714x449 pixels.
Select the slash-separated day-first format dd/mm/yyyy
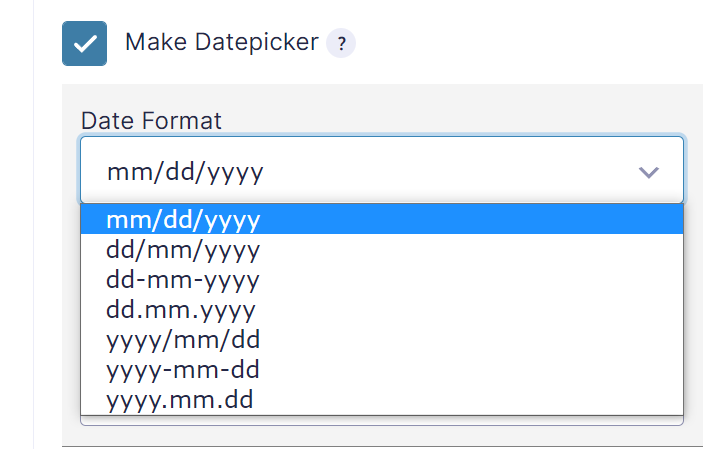[x=382, y=249]
